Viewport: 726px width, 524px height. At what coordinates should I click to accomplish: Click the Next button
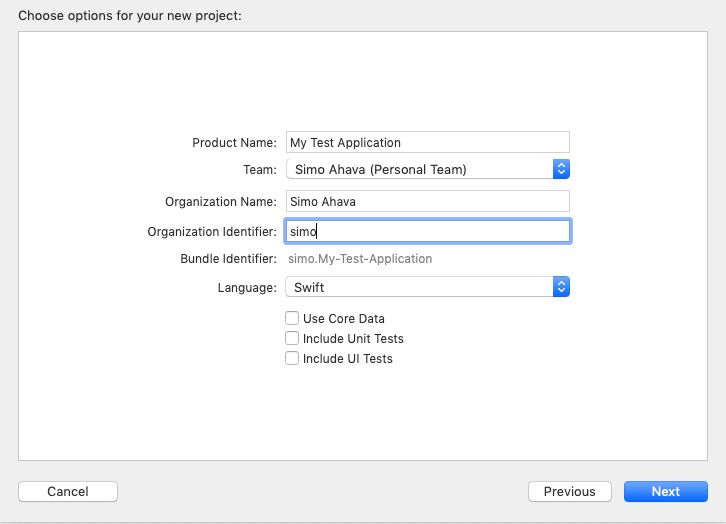pyautogui.click(x=665, y=491)
